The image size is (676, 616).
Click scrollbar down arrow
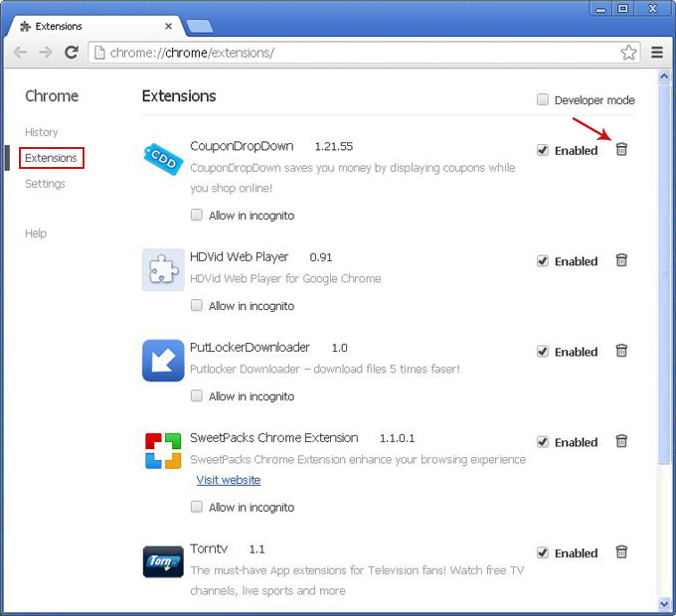point(664,604)
